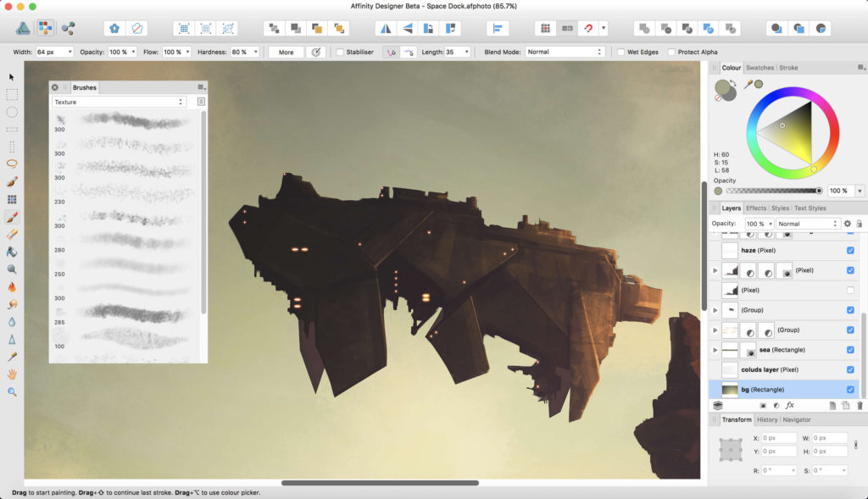
Task: Click the colour opacity slider
Action: (773, 191)
